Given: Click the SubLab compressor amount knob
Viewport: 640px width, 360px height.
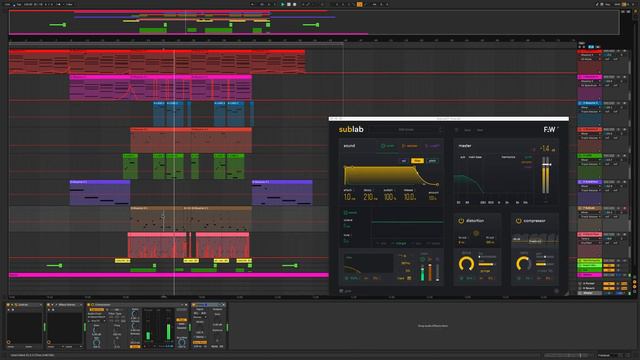Looking at the screenshot, I should (523, 264).
